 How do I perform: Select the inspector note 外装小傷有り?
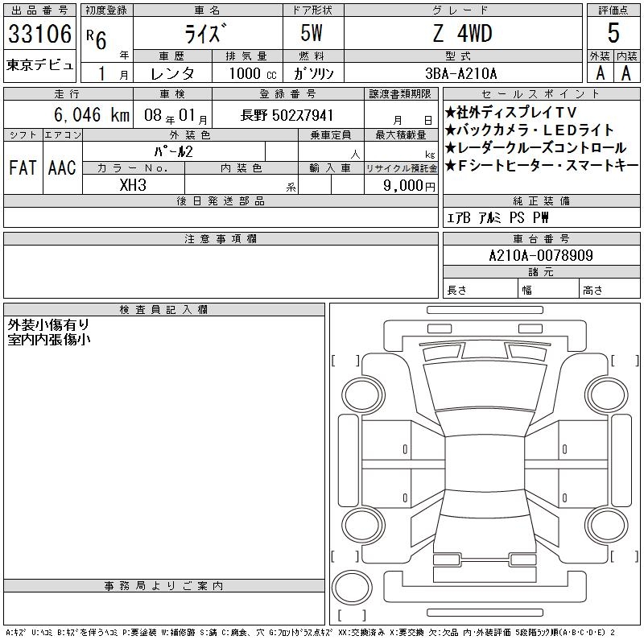pos(48,325)
